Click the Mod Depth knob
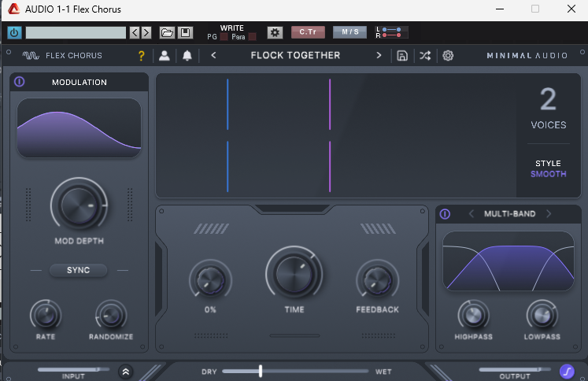Image resolution: width=588 pixels, height=381 pixels. point(80,205)
